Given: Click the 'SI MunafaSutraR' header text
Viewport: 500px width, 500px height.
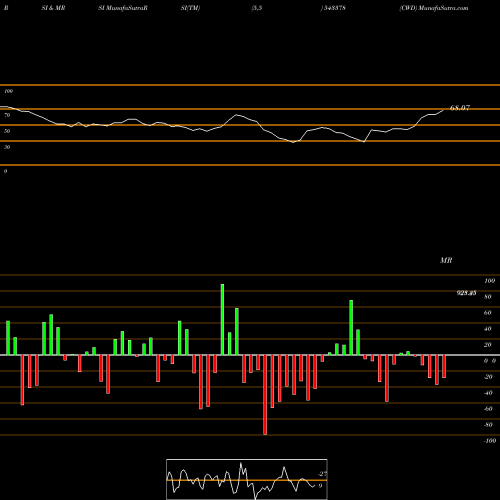Looking at the screenshot, I should pos(123,8).
